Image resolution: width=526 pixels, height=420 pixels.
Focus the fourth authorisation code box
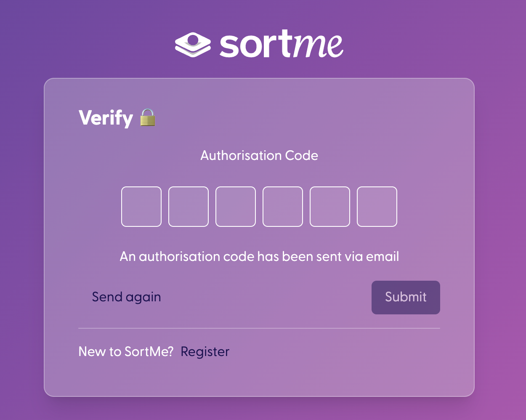(283, 207)
